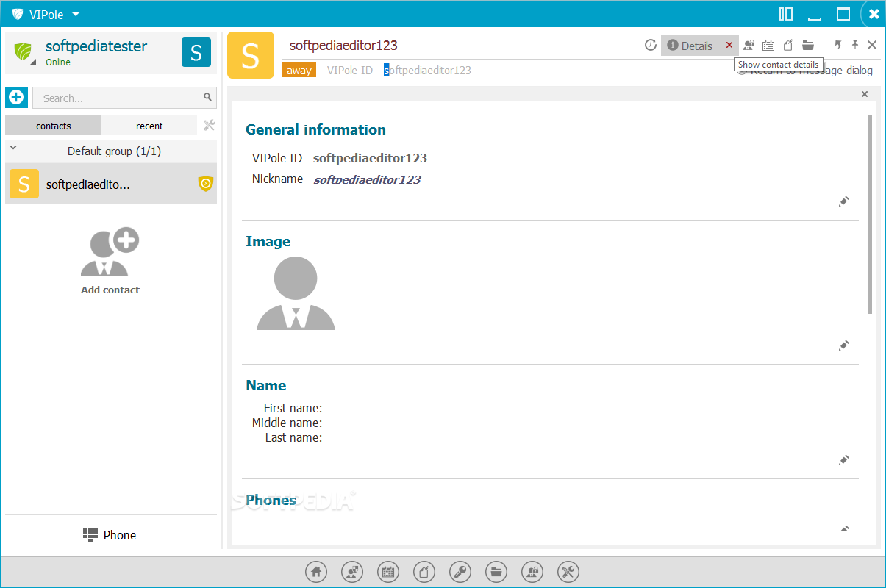Open the files folder icon in bottom toolbar

(x=496, y=571)
